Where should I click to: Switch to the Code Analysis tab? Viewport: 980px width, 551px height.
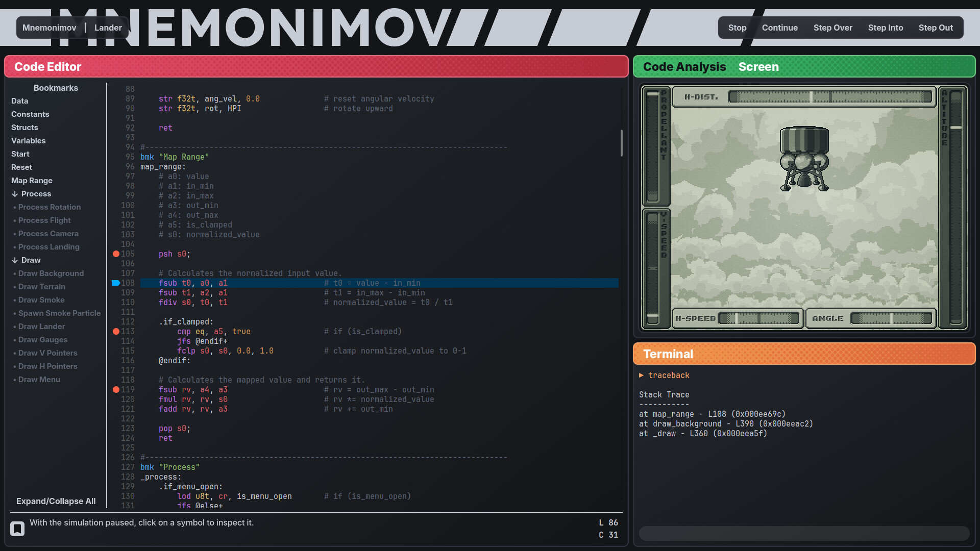pos(684,67)
